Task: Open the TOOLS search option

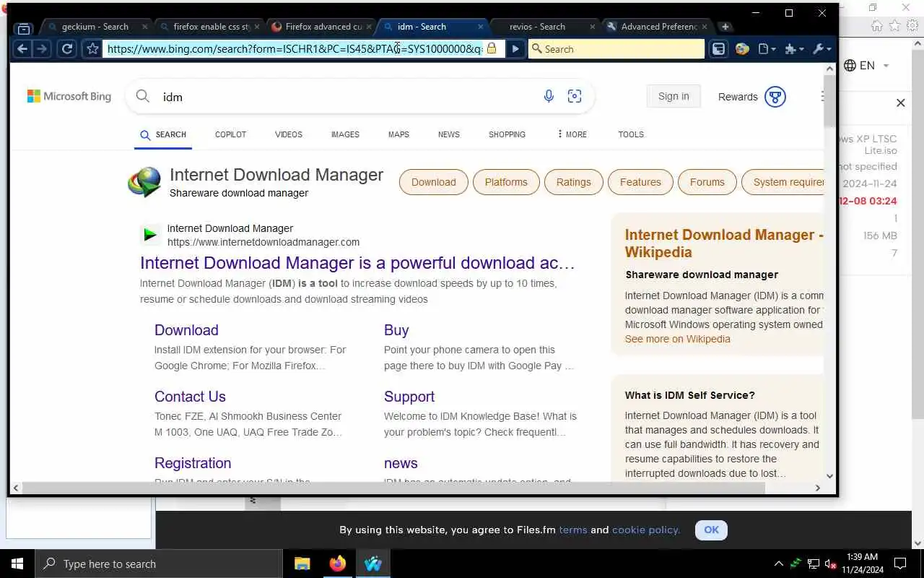Action: pos(631,134)
